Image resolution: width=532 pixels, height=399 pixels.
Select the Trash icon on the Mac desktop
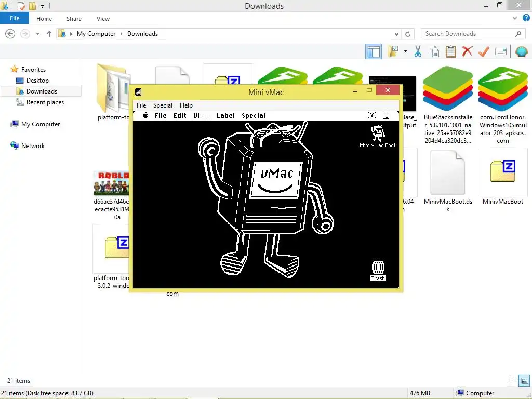378,270
